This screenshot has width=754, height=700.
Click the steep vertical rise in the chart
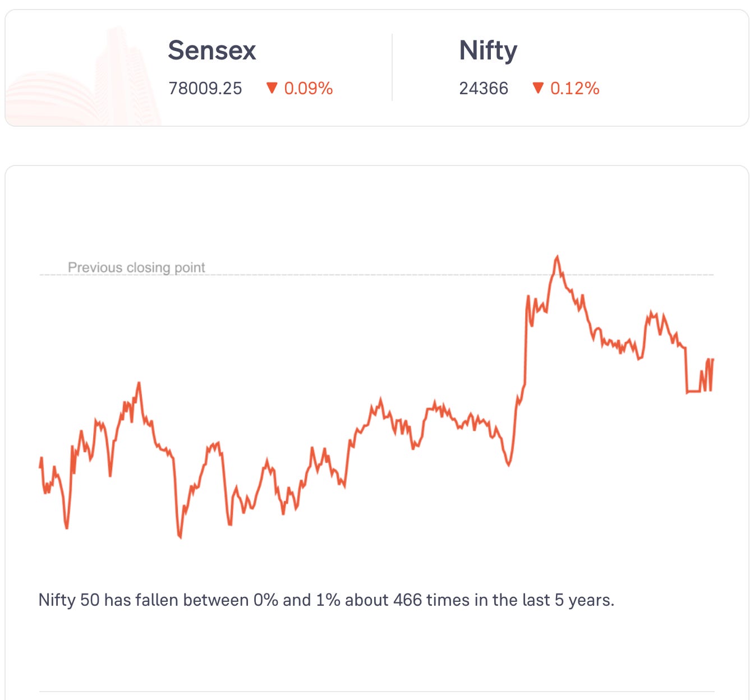click(x=526, y=342)
